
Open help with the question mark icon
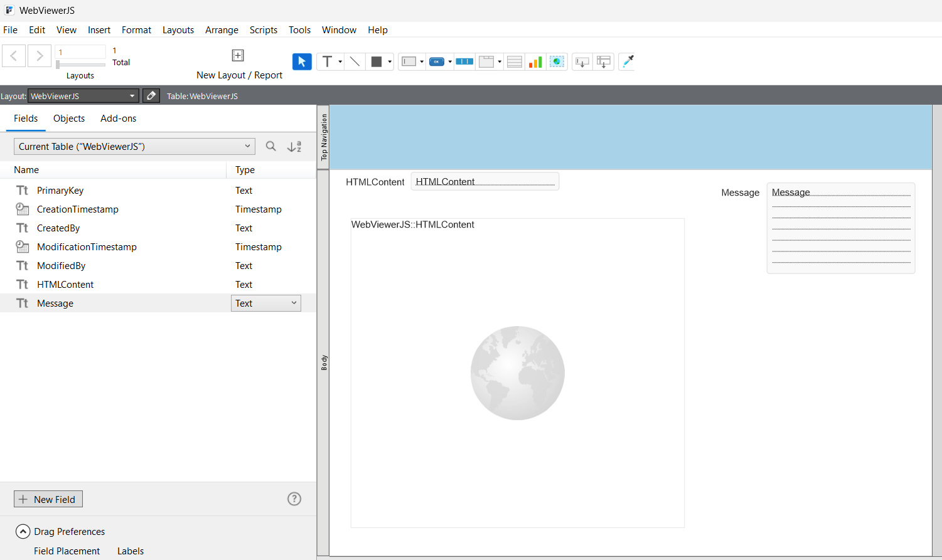294,499
